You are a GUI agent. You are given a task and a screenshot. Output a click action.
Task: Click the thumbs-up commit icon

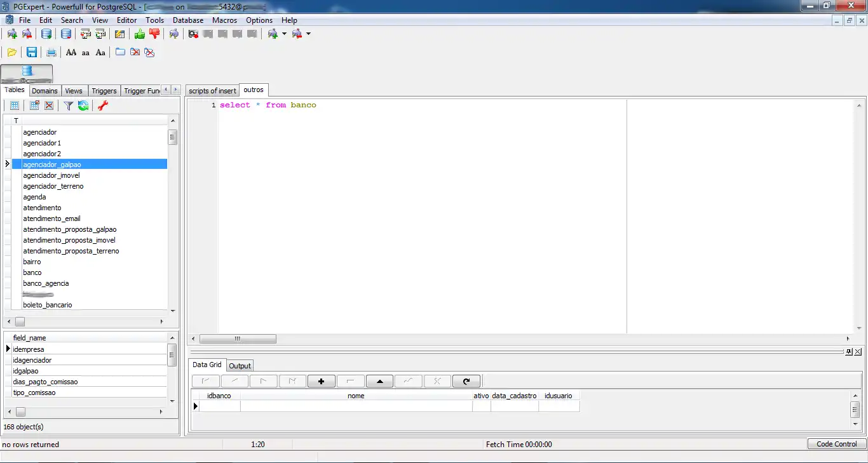139,34
